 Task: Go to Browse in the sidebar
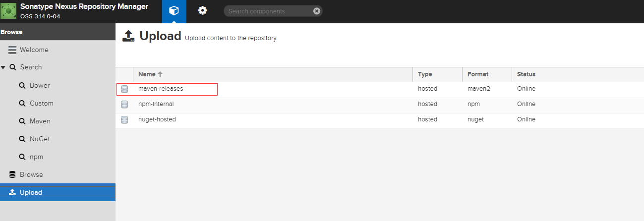(x=31, y=174)
